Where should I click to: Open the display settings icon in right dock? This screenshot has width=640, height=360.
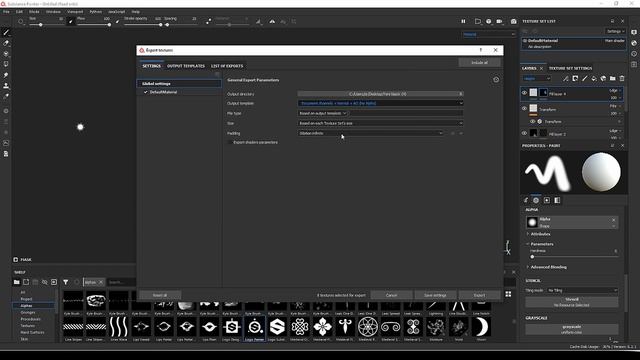[x=634, y=32]
